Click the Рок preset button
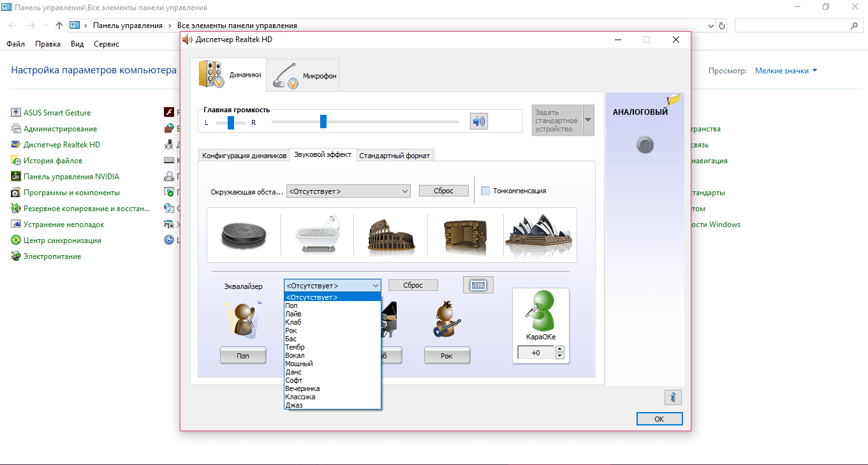The width and height of the screenshot is (868, 465). click(447, 356)
